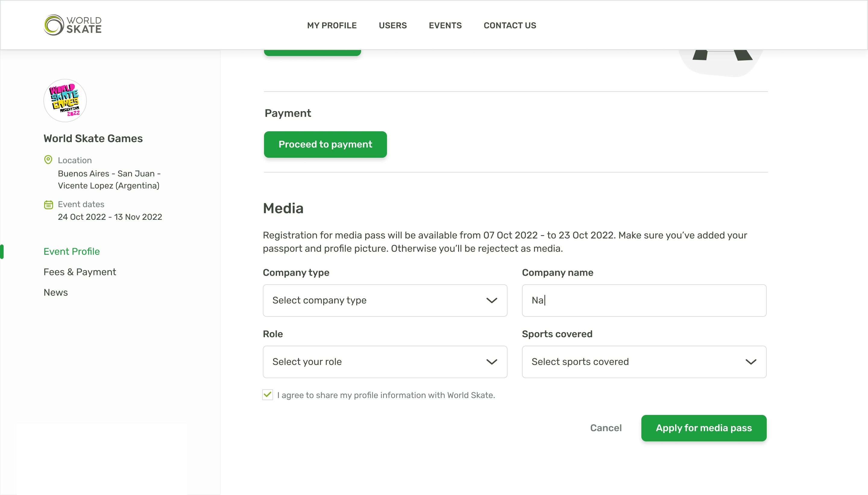Click the Company type chevron arrow
The image size is (868, 495).
[491, 300]
